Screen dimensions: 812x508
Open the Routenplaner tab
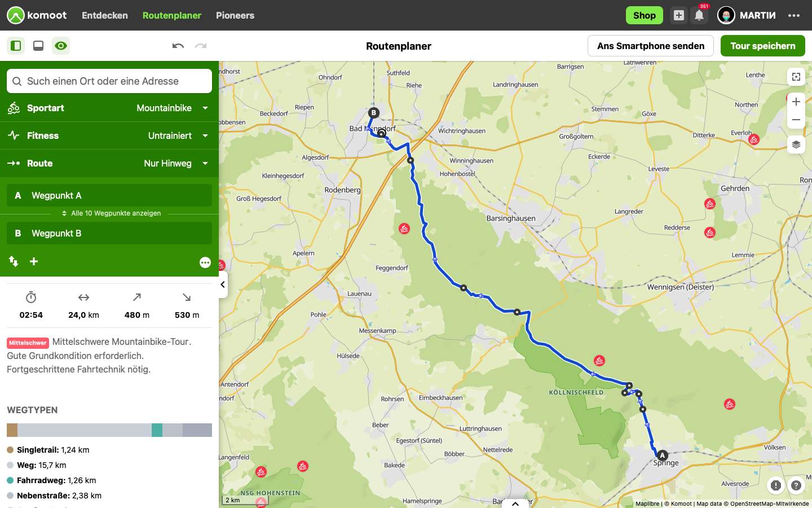pyautogui.click(x=172, y=15)
